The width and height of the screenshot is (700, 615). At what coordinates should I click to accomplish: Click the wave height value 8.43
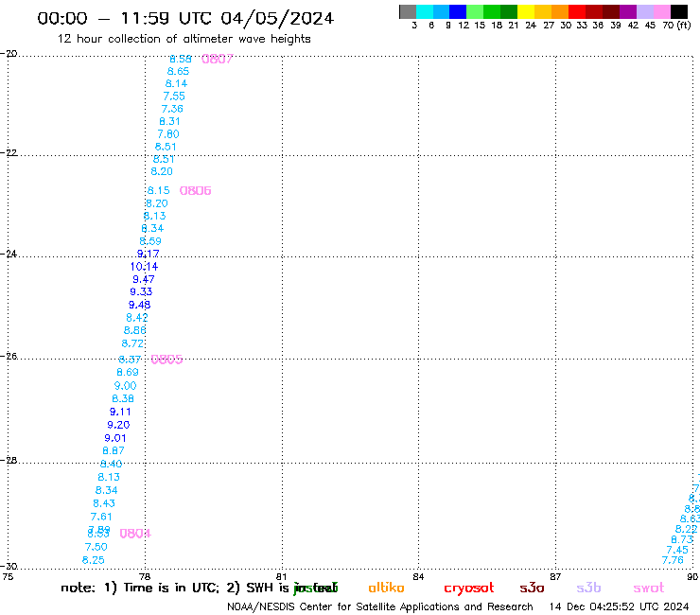(x=104, y=503)
